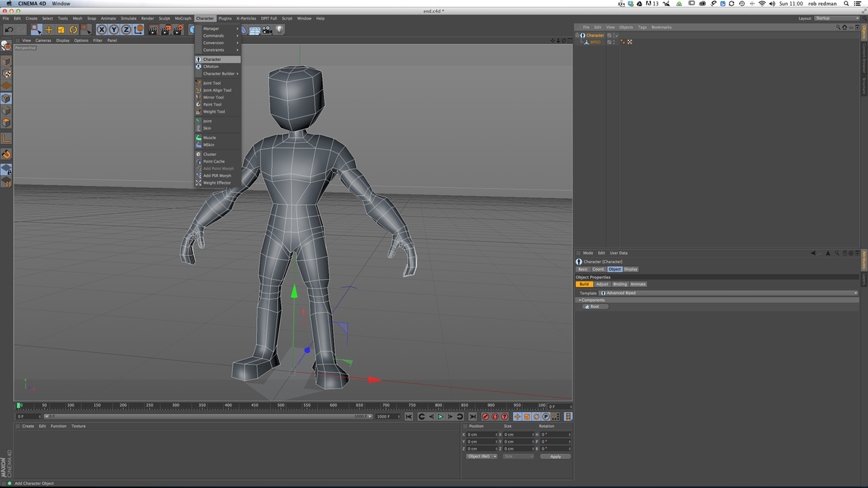The height and width of the screenshot is (488, 868).
Task: Collapse the Components section
Action: 580,299
